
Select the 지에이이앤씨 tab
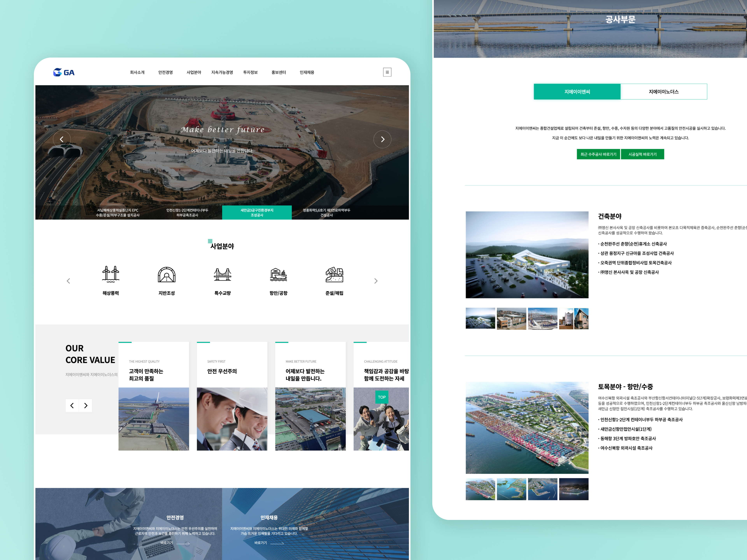tap(577, 92)
